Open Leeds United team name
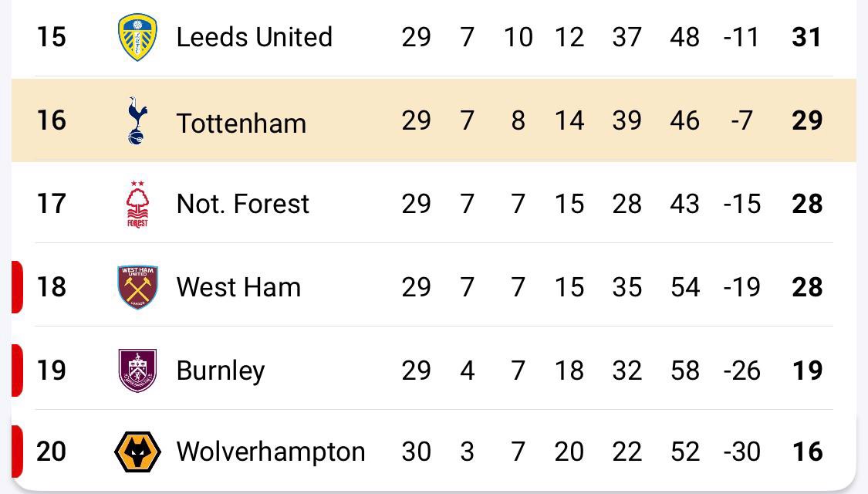This screenshot has width=868, height=494. 254,37
